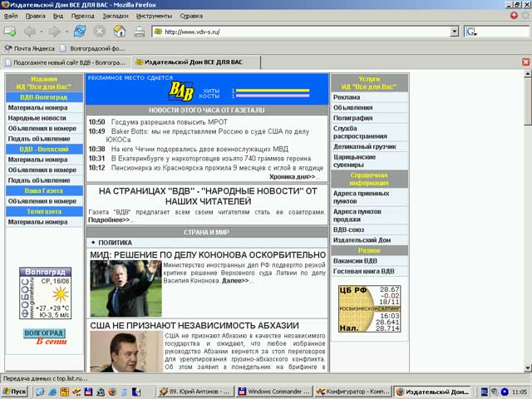Close the current tab with red X
532x399 pixels.
click(525, 62)
